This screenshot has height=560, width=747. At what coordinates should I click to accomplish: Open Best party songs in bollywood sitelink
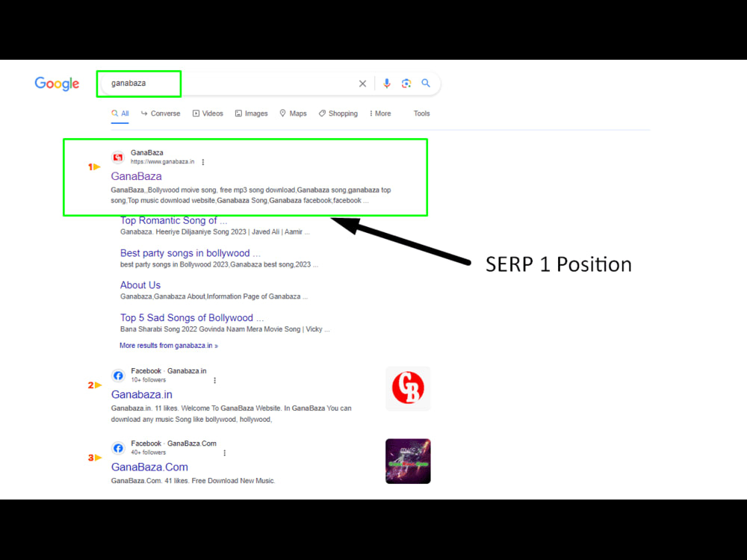coord(190,253)
